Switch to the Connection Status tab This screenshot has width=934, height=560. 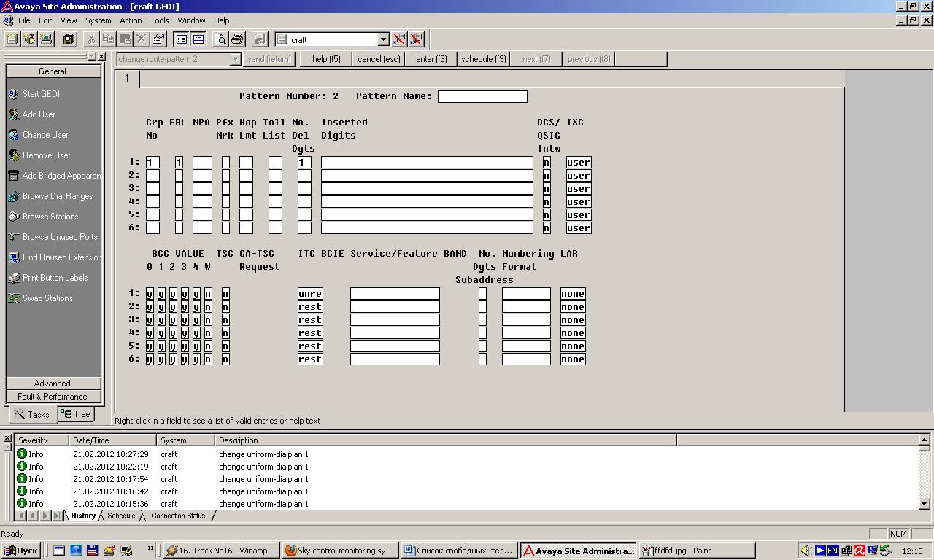point(178,516)
